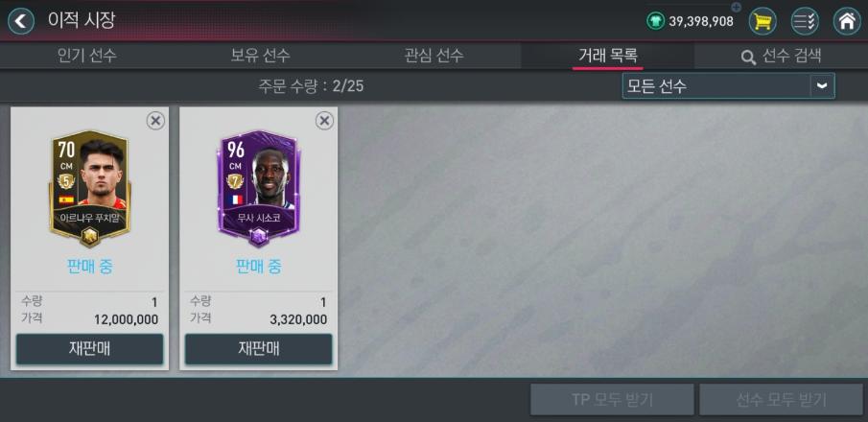
Task: Switch to the 보유 선수 tab
Action: coord(260,56)
